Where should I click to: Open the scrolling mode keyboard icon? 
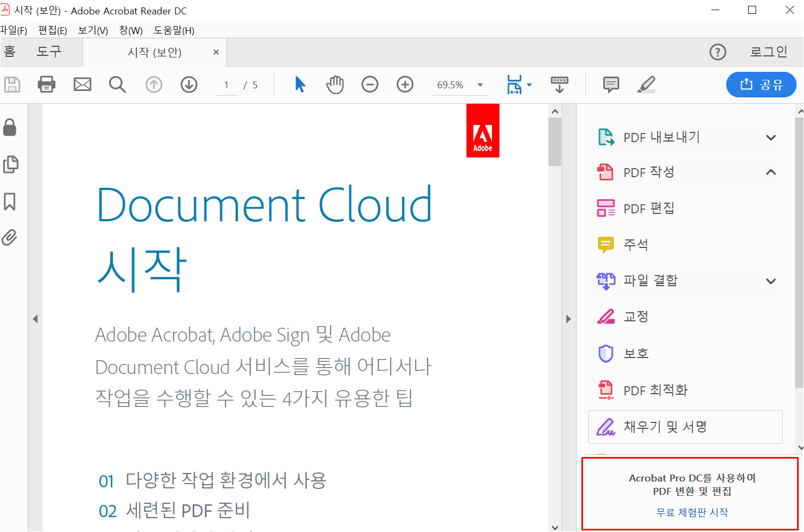pyautogui.click(x=559, y=85)
